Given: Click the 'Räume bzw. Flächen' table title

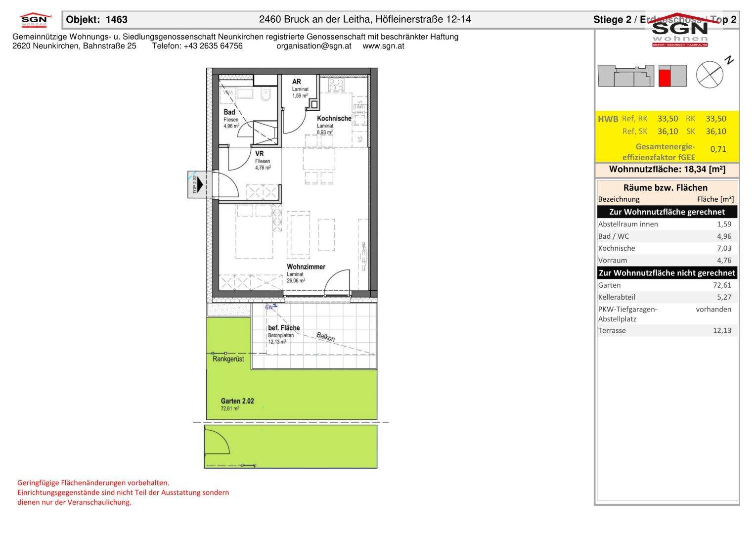Looking at the screenshot, I should tap(665, 187).
